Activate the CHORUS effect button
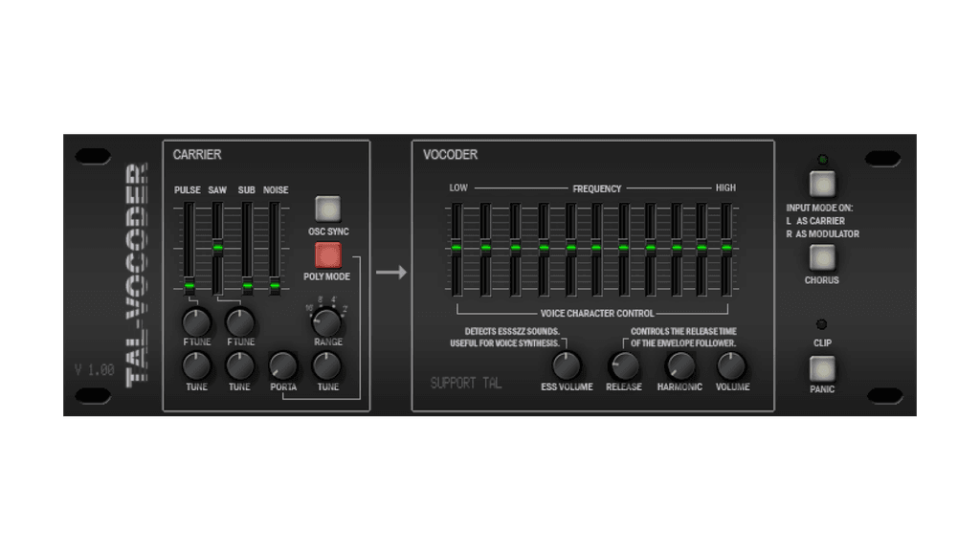 (x=821, y=256)
